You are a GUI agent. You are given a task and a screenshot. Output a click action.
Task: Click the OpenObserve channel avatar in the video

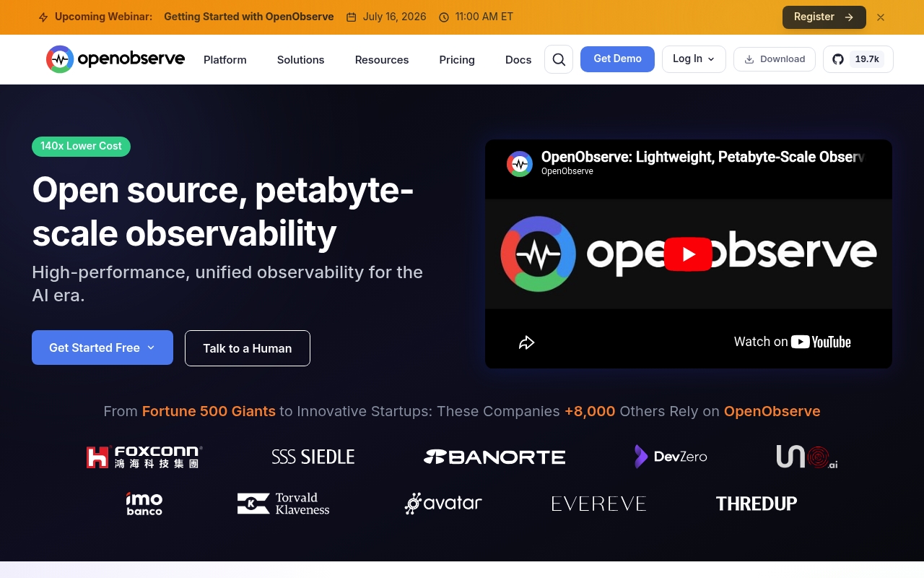point(520,164)
